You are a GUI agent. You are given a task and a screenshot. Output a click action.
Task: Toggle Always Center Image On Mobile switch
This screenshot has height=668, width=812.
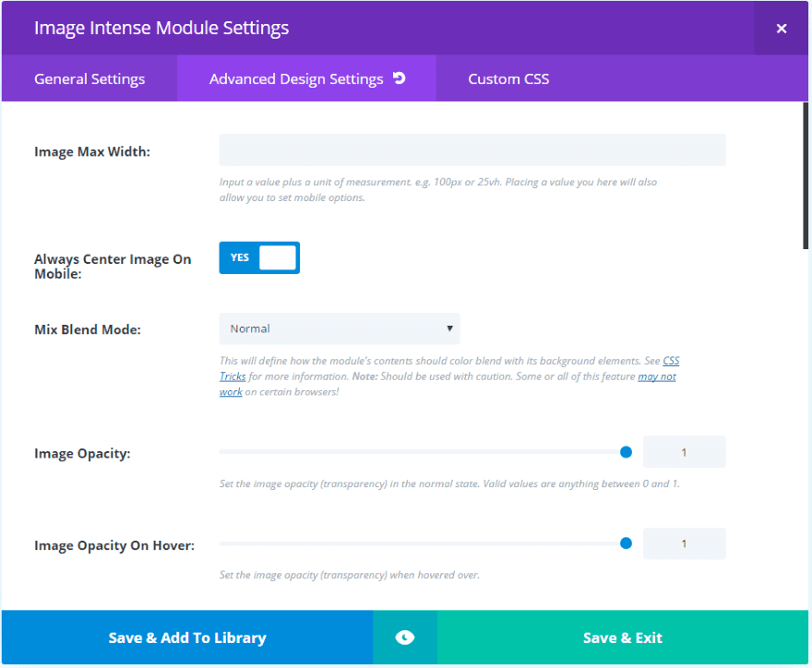pos(259,258)
